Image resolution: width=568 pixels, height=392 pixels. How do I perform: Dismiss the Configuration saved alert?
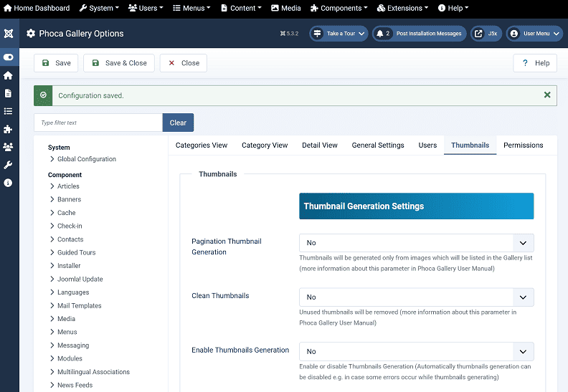click(x=547, y=95)
